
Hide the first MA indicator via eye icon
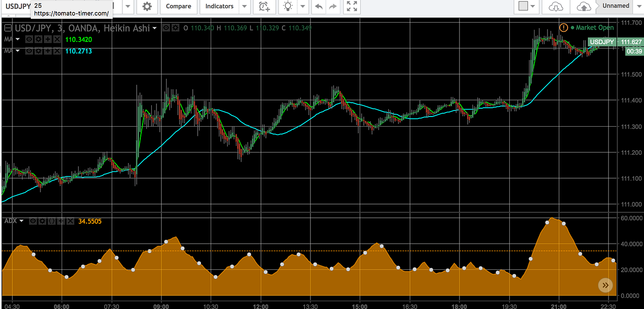click(x=29, y=40)
